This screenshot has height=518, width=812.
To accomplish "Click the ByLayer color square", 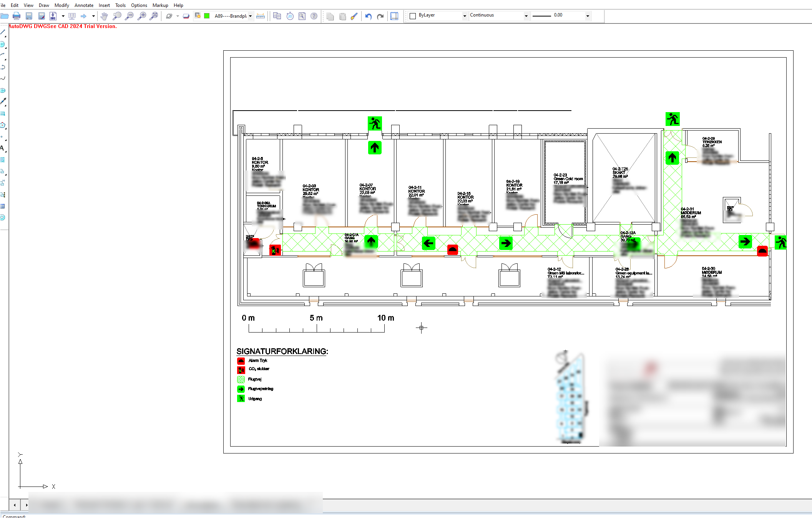I will 413,16.
